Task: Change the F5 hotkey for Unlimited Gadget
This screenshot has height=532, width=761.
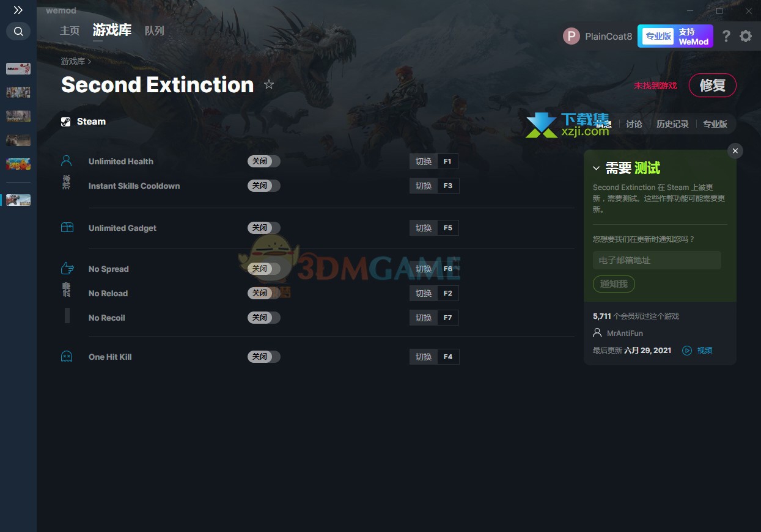Action: point(447,228)
